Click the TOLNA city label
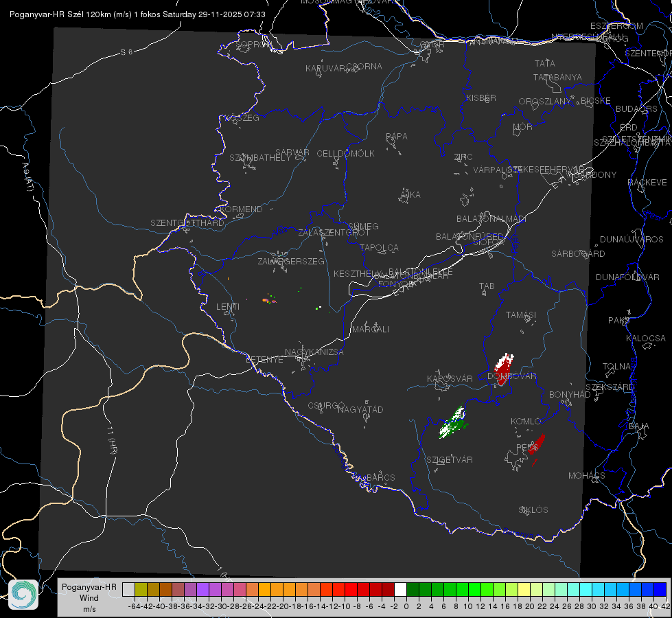This screenshot has height=618, width=672. tap(616, 367)
